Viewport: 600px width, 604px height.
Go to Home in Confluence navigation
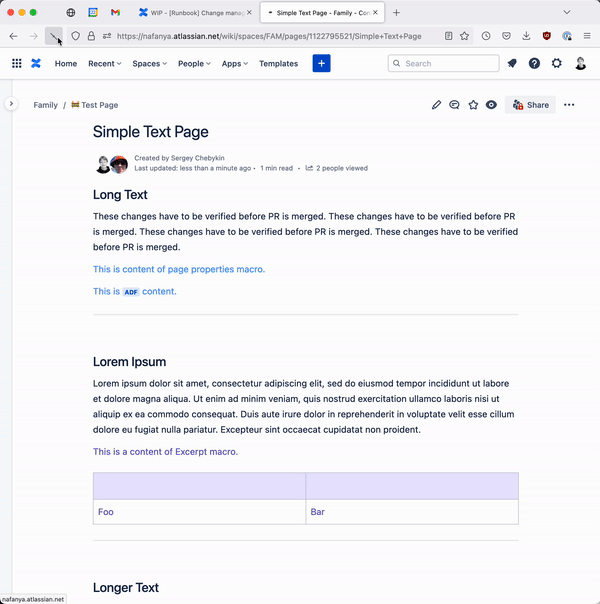point(66,64)
